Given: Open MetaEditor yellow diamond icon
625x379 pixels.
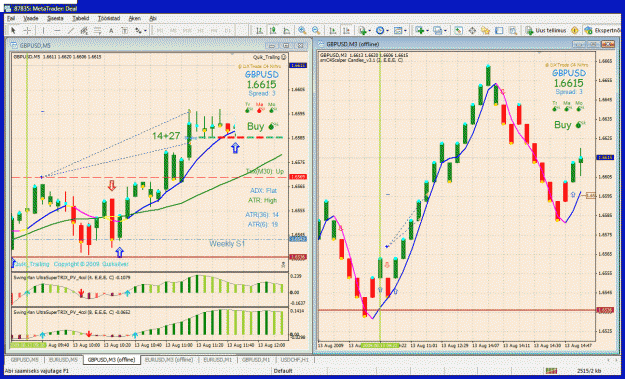Looking at the screenshot, I should pyautogui.click(x=574, y=30).
